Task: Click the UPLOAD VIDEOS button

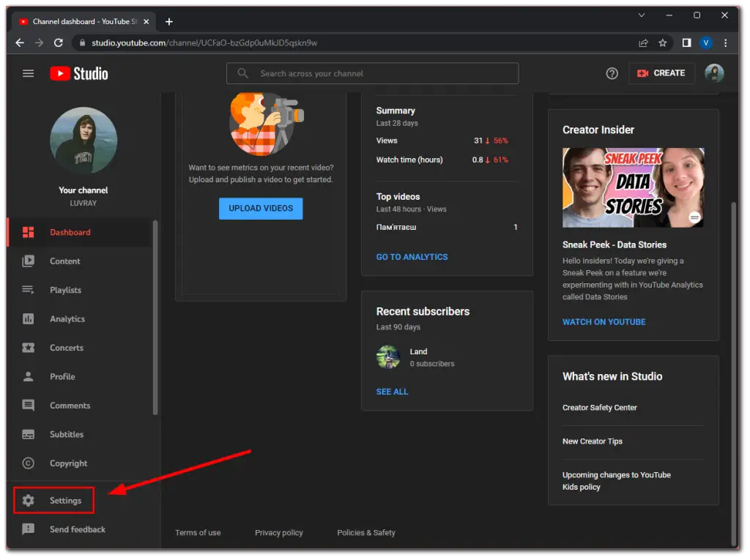Action: pos(260,208)
